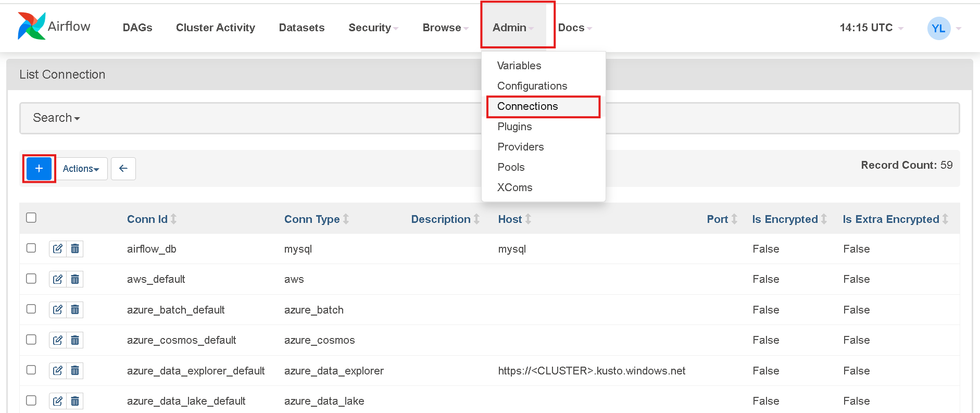This screenshot has height=413, width=980.
Task: Open XComs from Admin menu
Action: tap(514, 187)
